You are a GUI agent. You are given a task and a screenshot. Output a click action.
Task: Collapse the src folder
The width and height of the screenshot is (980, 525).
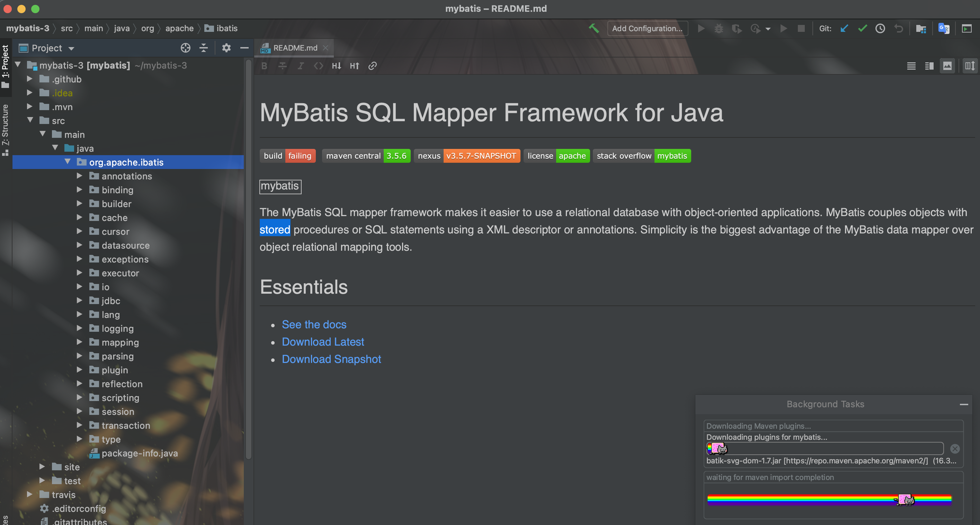30,120
